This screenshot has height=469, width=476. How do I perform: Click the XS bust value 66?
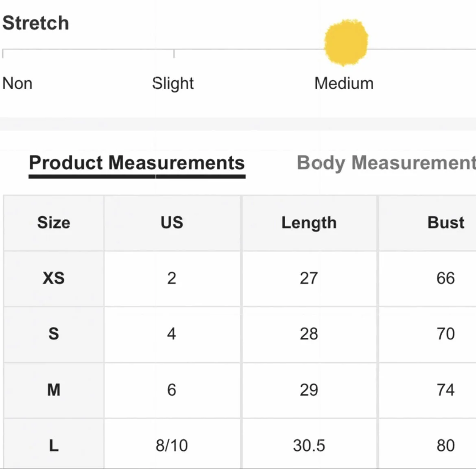445,278
